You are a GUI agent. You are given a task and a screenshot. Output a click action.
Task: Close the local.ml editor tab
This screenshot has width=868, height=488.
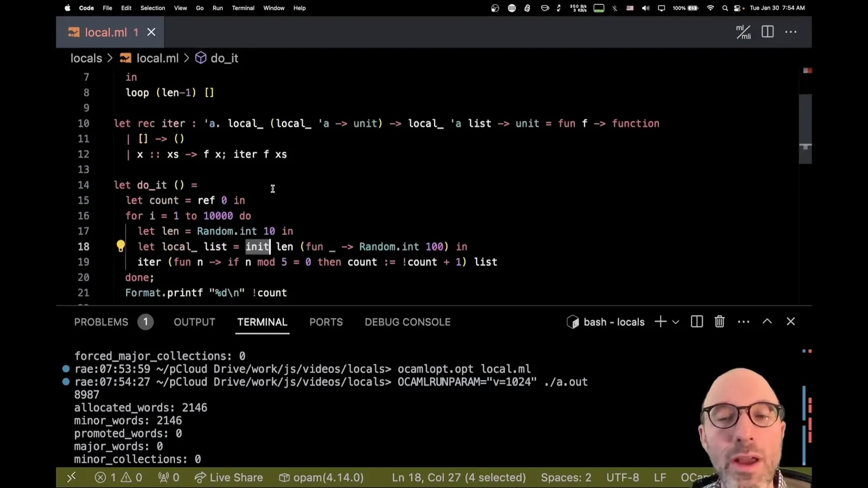(x=151, y=32)
